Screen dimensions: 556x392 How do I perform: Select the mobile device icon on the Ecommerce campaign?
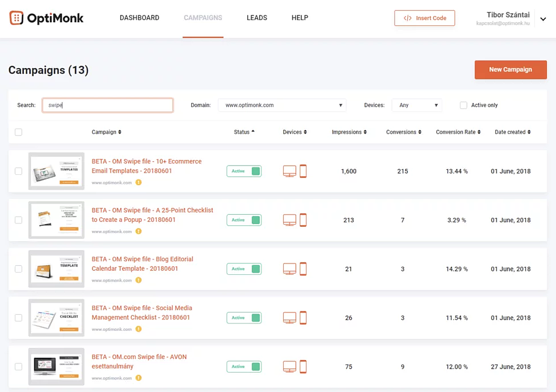coord(303,171)
